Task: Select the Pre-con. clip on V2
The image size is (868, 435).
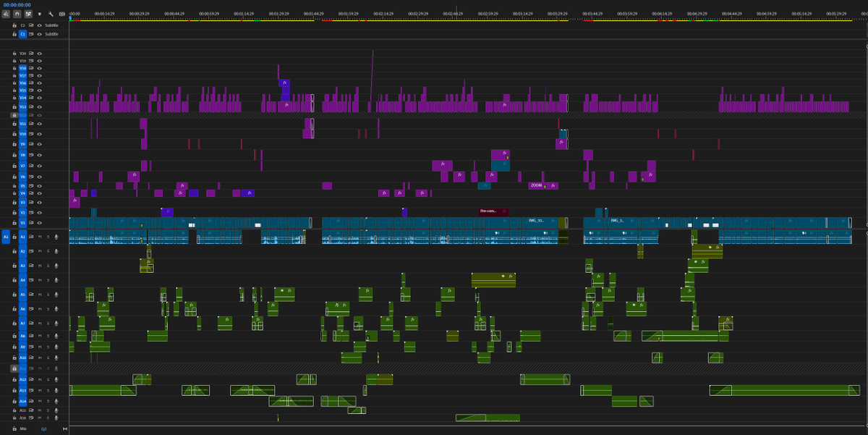Action: tap(494, 212)
